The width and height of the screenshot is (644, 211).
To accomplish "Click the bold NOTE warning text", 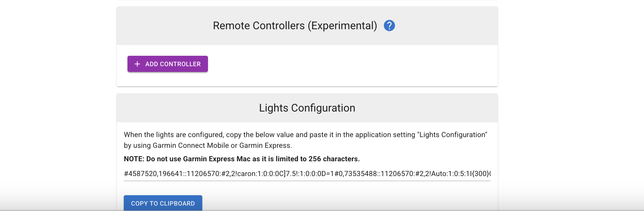I will point(241,159).
